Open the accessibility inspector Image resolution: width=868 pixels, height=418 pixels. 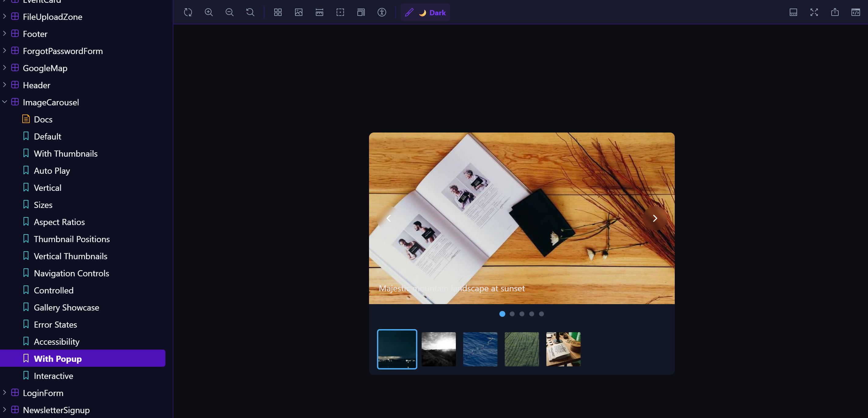tap(382, 12)
